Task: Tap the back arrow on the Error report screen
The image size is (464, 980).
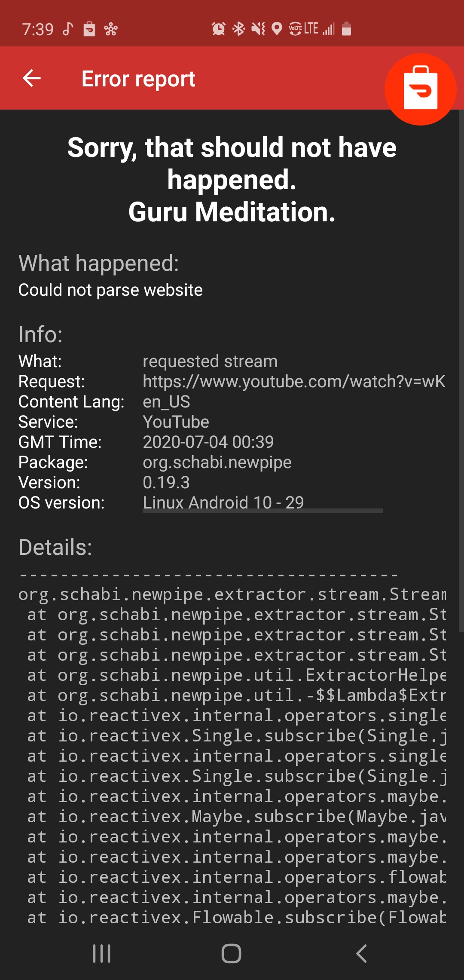Action: coord(31,78)
